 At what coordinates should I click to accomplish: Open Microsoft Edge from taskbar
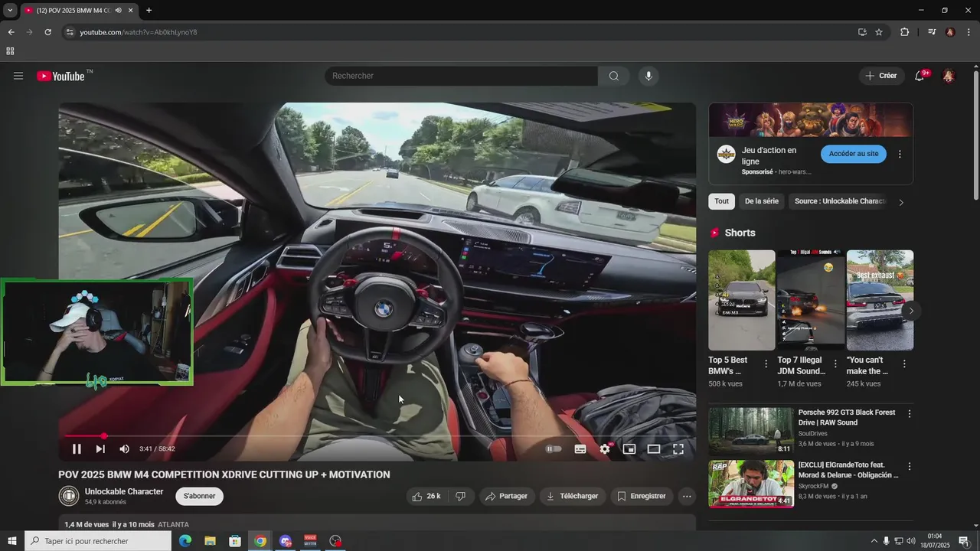tap(185, 541)
